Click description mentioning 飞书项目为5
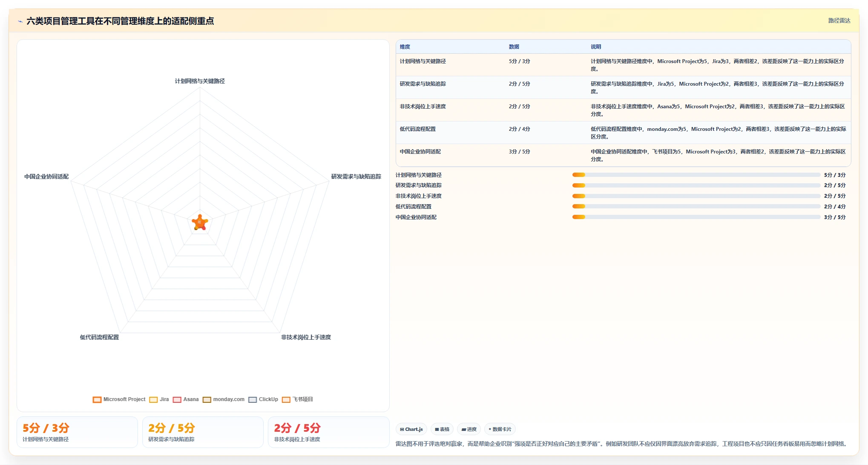868x465 pixels. [x=718, y=156]
